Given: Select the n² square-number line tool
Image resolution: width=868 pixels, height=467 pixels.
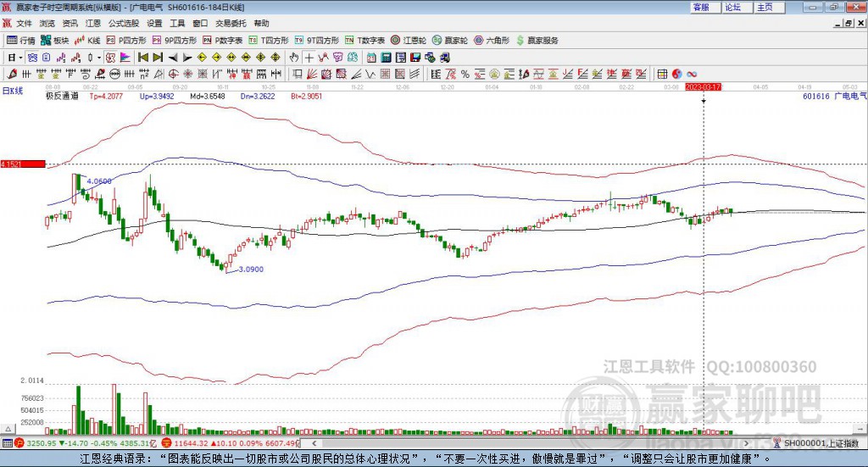Looking at the screenshot, I should pos(143,74).
